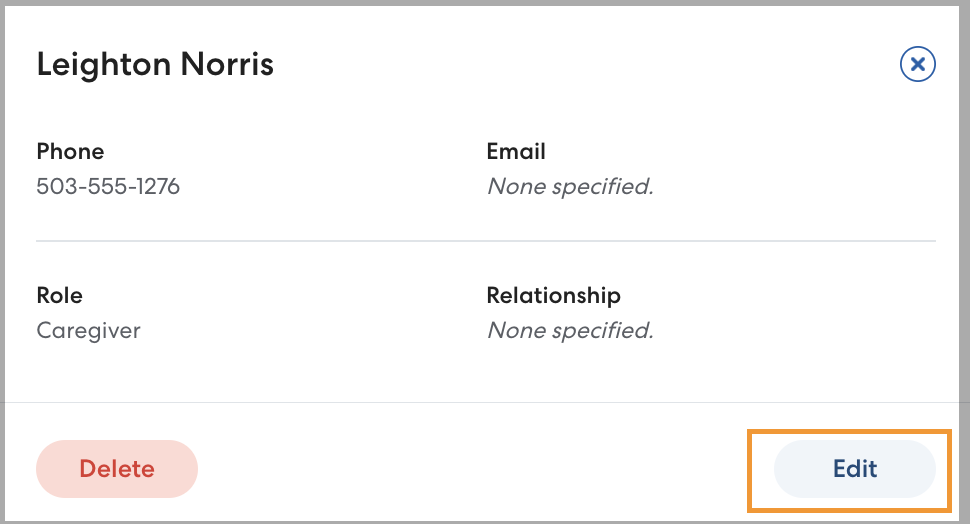Image resolution: width=970 pixels, height=524 pixels.
Task: Click the Email field label
Action: coord(516,152)
